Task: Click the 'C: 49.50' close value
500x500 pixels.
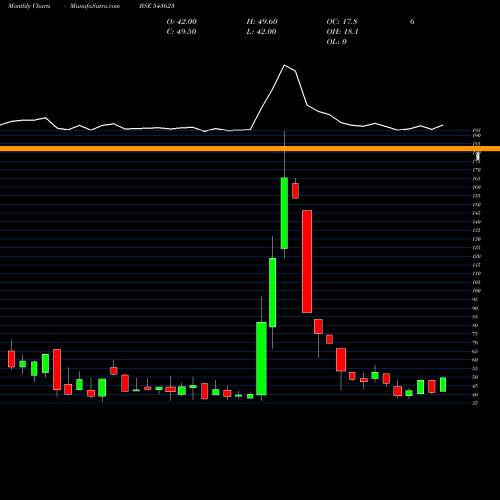Action: coord(181,32)
